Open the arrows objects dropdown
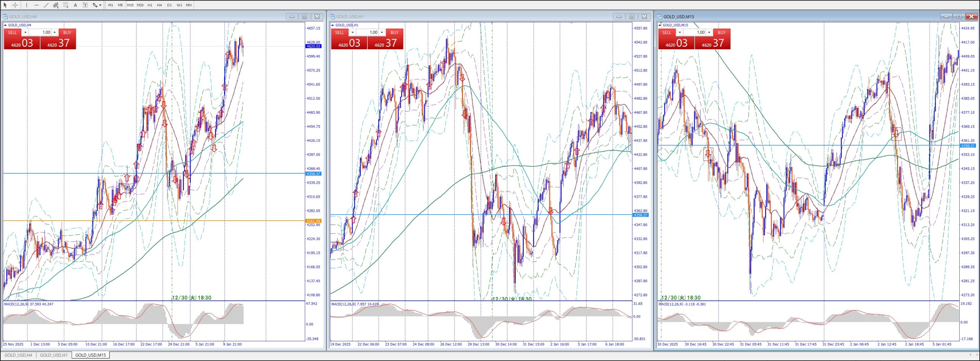 click(x=100, y=5)
